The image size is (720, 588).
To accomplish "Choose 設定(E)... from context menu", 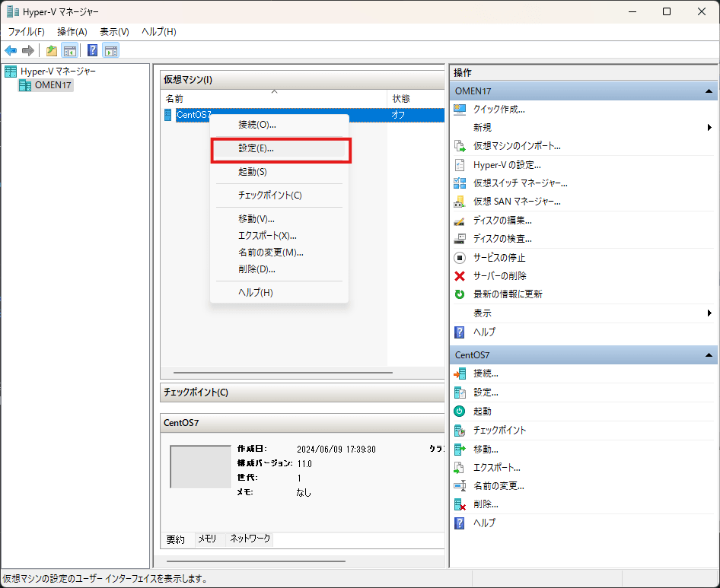I will coord(279,148).
